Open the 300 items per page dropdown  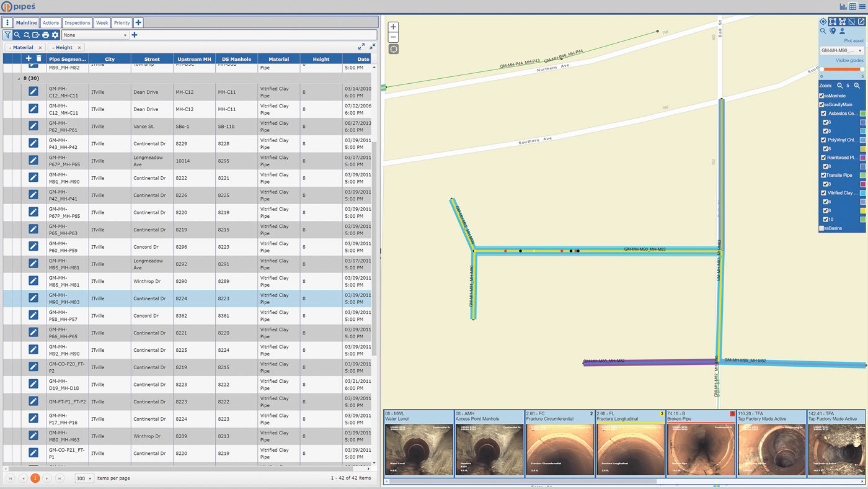pos(84,478)
